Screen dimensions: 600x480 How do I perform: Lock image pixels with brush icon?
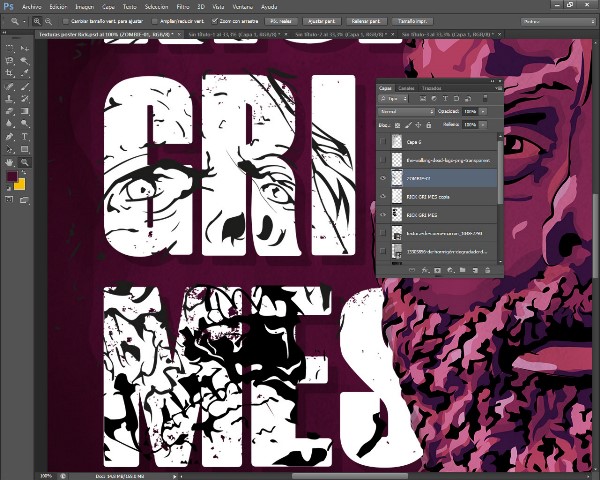click(x=408, y=125)
